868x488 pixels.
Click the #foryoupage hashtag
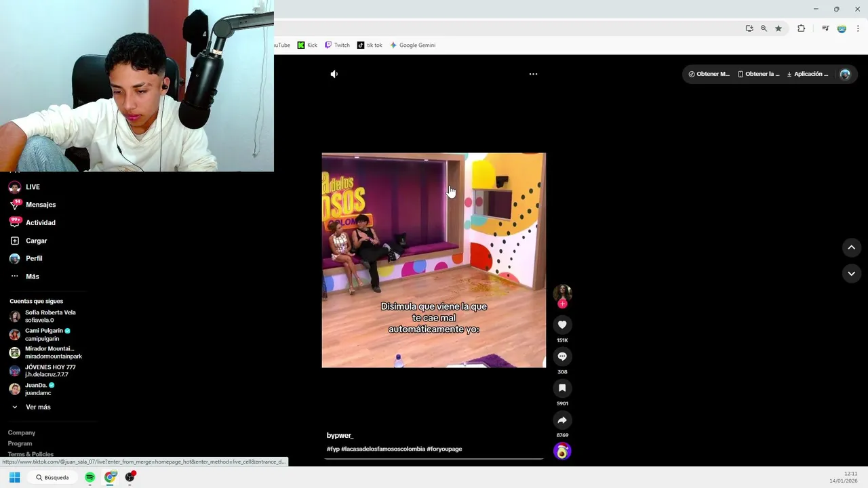444,449
